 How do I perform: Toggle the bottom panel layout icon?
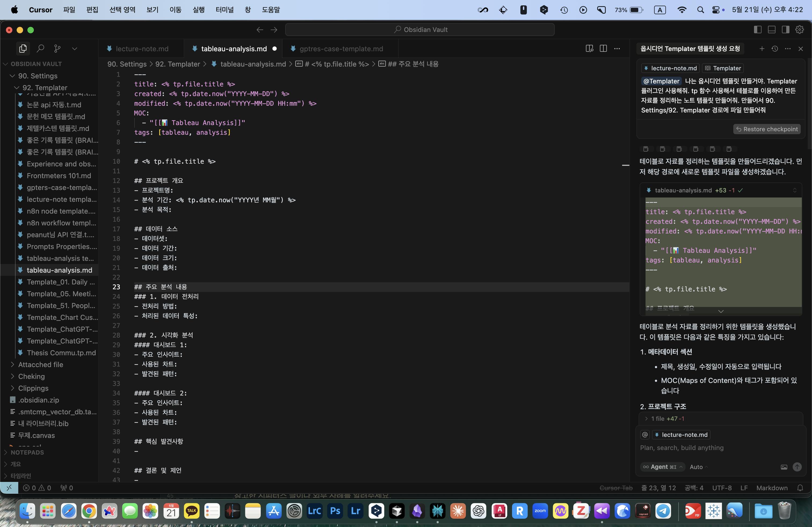pos(771,30)
